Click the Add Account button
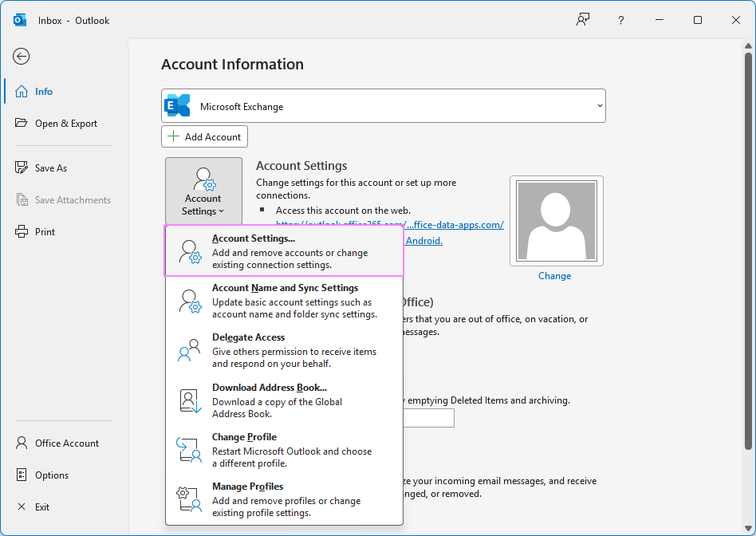The image size is (756, 536). pyautogui.click(x=204, y=136)
